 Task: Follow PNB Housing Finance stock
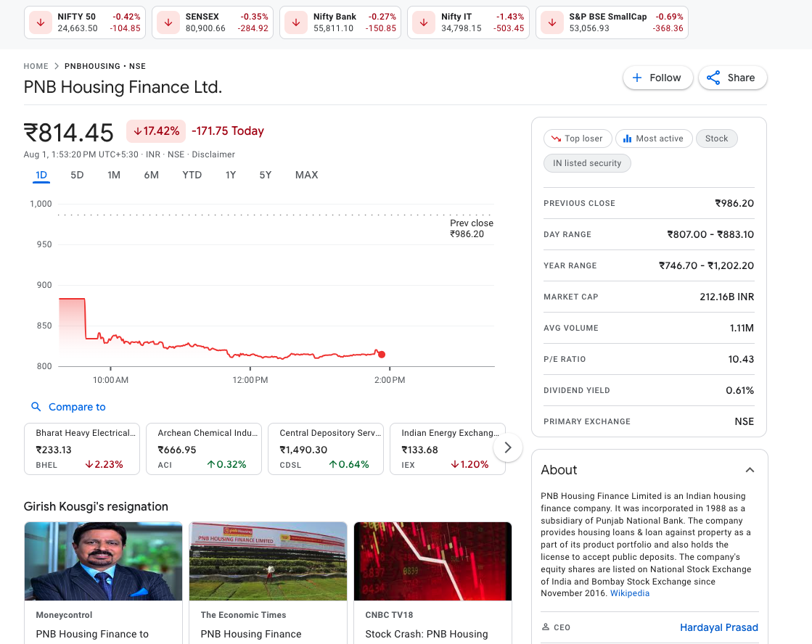[657, 78]
